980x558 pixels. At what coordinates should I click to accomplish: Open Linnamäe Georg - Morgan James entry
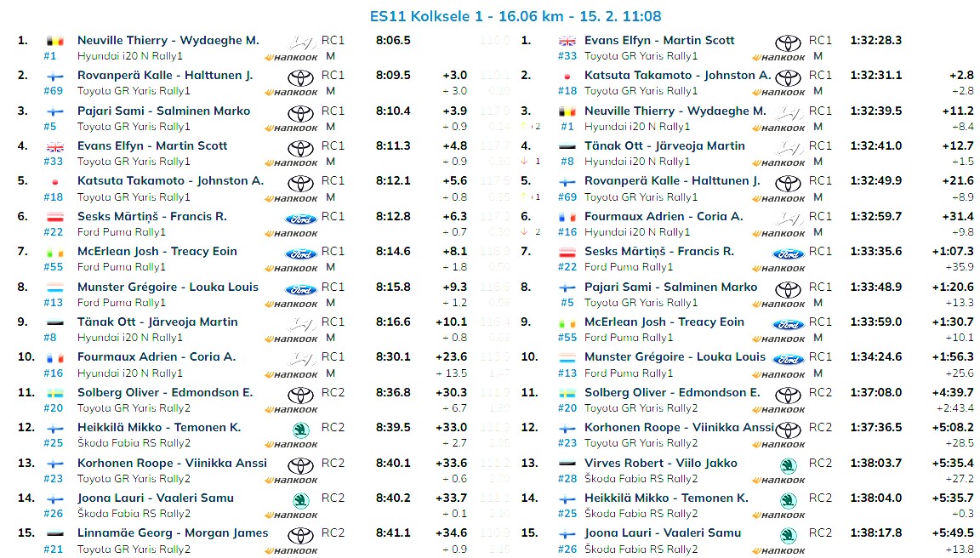tap(173, 532)
